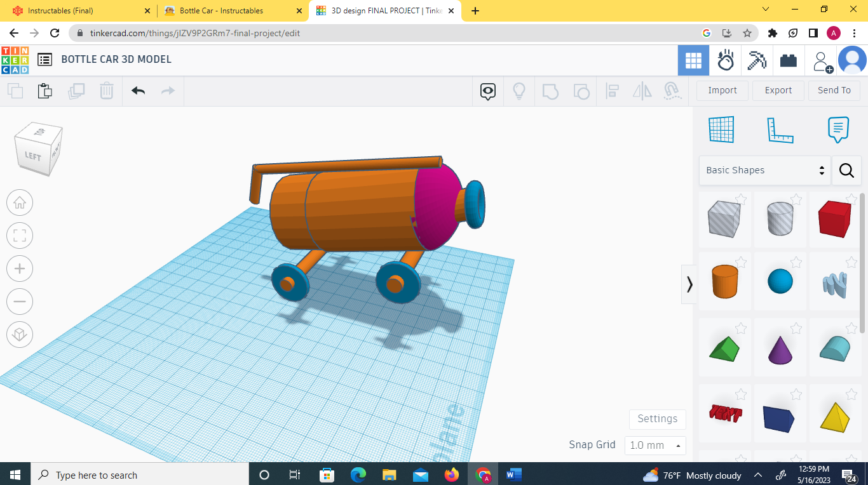Select the Group tool in the toolbar
This screenshot has width=868, height=485.
tap(550, 91)
